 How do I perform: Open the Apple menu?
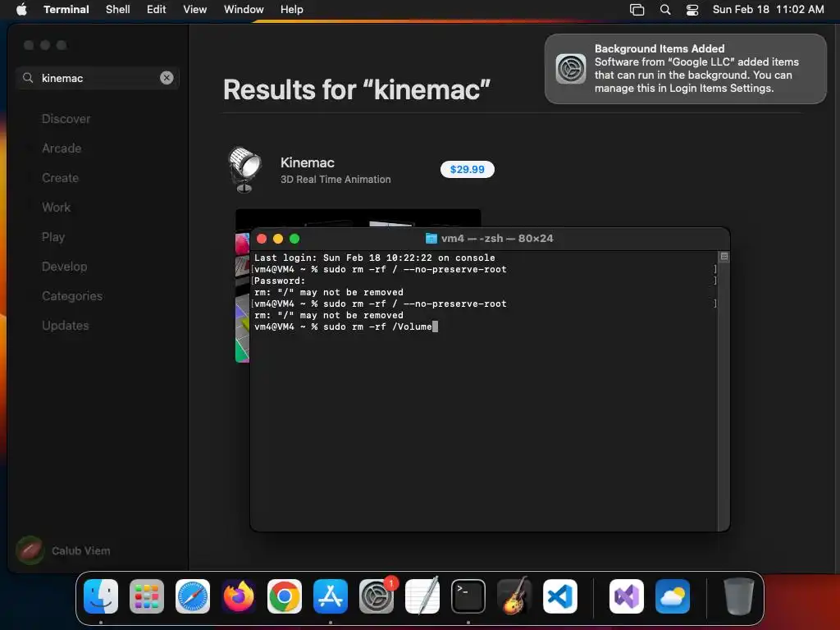[x=21, y=9]
